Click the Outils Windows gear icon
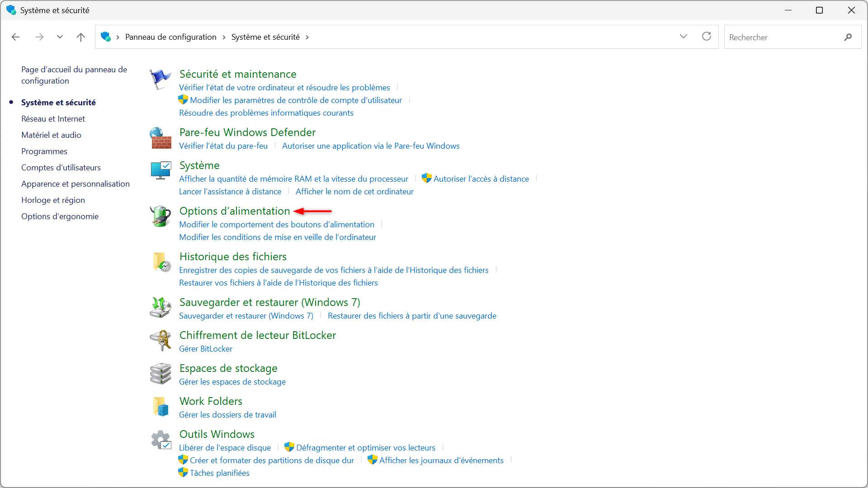Image resolution: width=868 pixels, height=488 pixels. 161,440
